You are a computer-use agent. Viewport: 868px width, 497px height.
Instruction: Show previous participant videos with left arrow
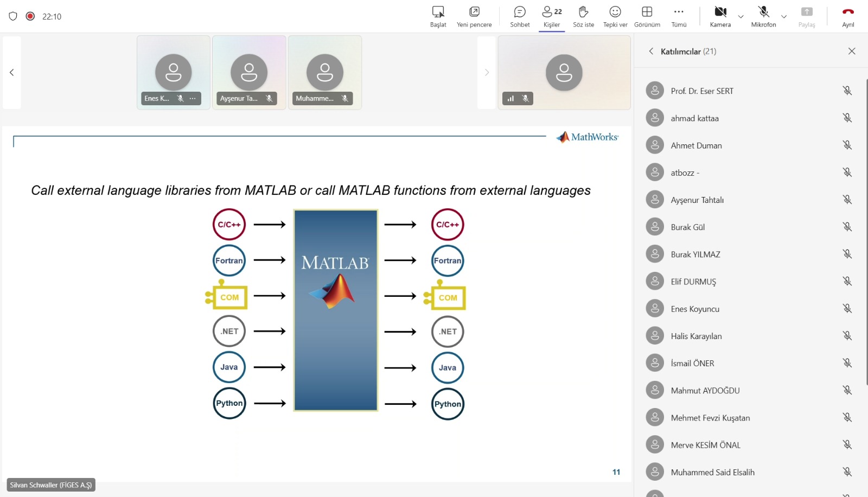pos(12,72)
